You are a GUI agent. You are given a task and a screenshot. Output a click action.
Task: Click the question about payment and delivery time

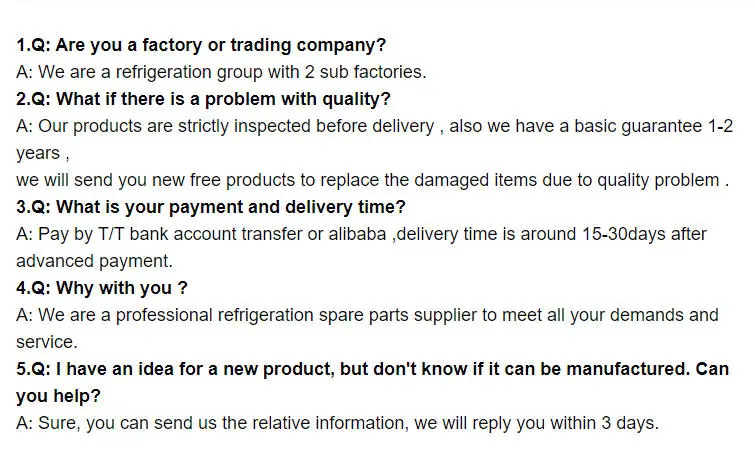click(211, 207)
